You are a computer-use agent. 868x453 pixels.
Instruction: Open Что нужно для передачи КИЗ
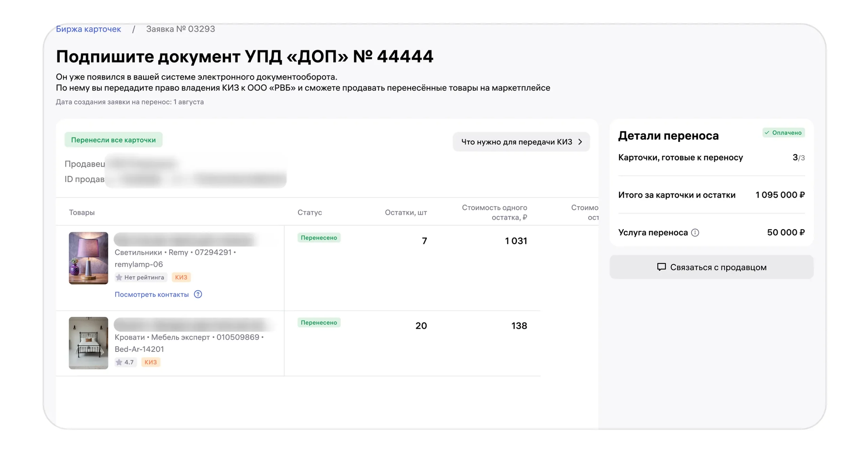coord(521,142)
